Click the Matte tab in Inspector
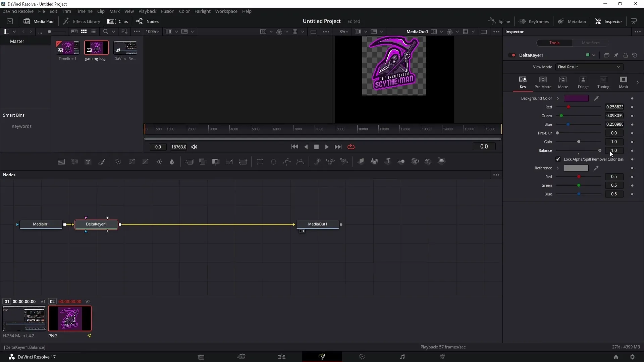Screen dimensions: 644x362 coord(563,82)
